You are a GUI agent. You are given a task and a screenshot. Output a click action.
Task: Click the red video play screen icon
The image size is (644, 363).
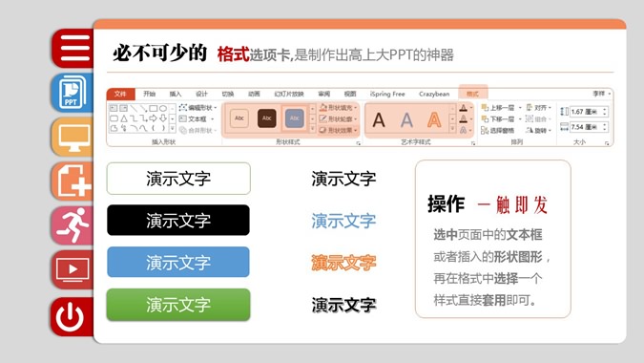click(73, 269)
